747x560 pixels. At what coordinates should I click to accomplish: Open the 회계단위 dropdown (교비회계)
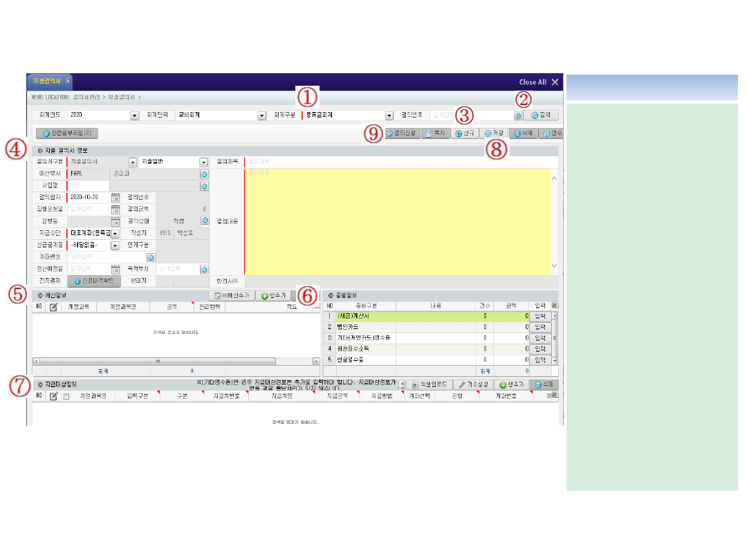[261, 115]
